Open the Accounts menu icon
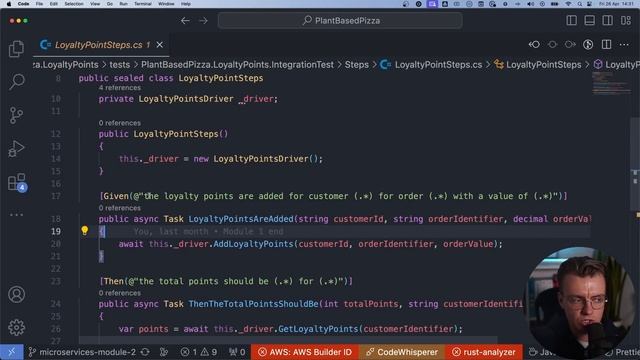This screenshot has height=360, width=640. click(x=16, y=294)
